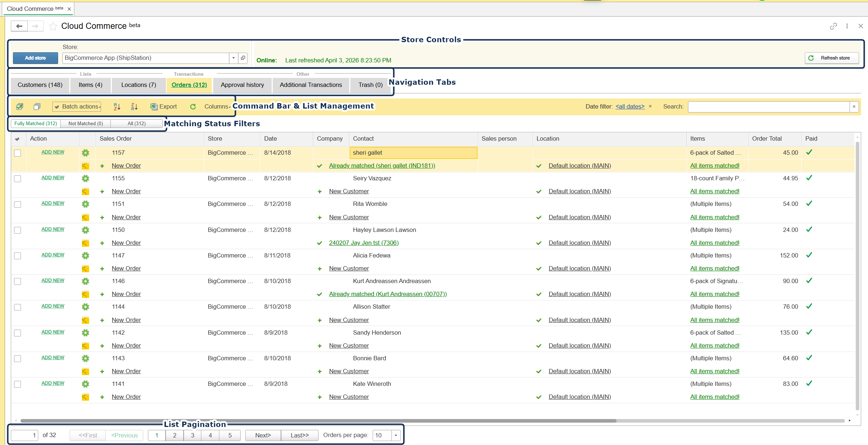Open the all dates filter link
868x445 pixels.
tap(630, 106)
